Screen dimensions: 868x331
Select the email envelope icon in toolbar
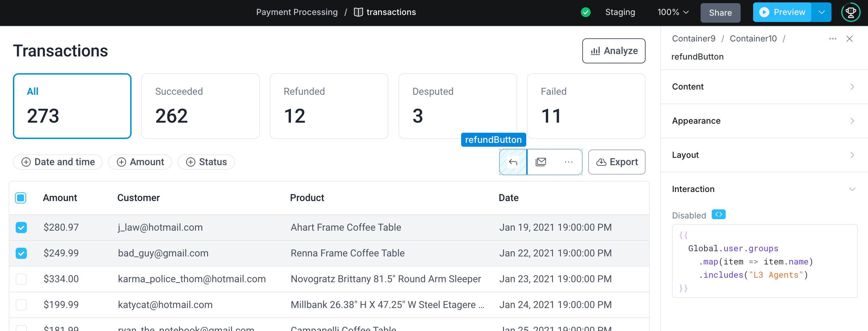[x=541, y=162]
